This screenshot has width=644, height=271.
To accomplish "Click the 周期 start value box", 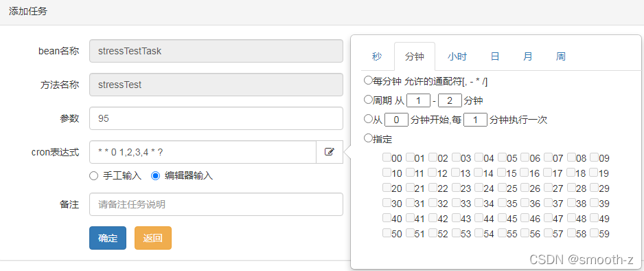I will pos(418,100).
